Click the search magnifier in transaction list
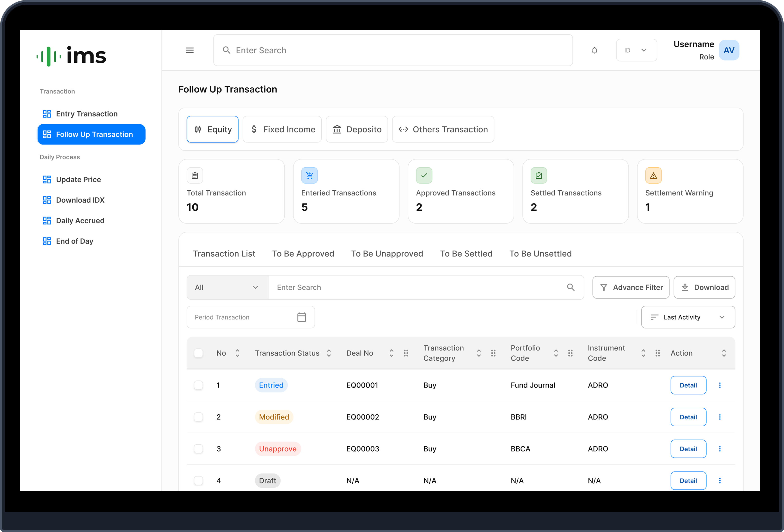 pos(571,287)
